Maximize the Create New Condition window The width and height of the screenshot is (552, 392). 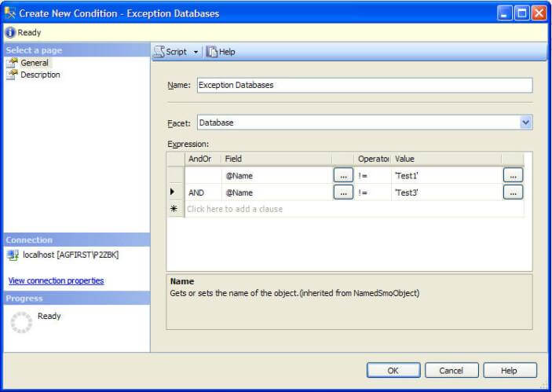(x=521, y=13)
